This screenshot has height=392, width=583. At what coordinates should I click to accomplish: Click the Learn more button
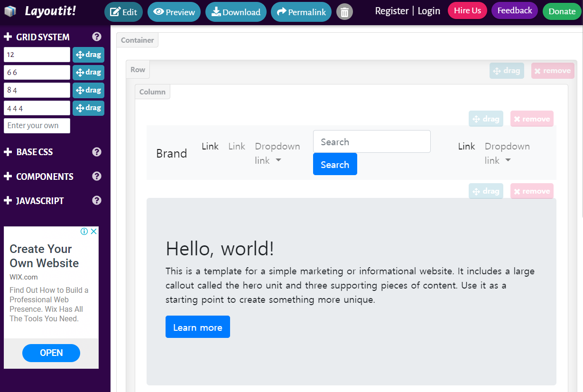coord(198,327)
